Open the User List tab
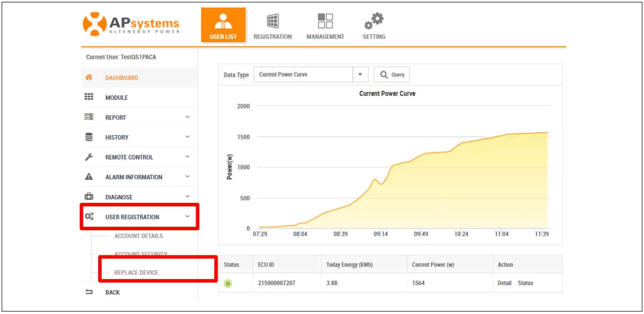The height and width of the screenshot is (314, 644). click(x=223, y=25)
